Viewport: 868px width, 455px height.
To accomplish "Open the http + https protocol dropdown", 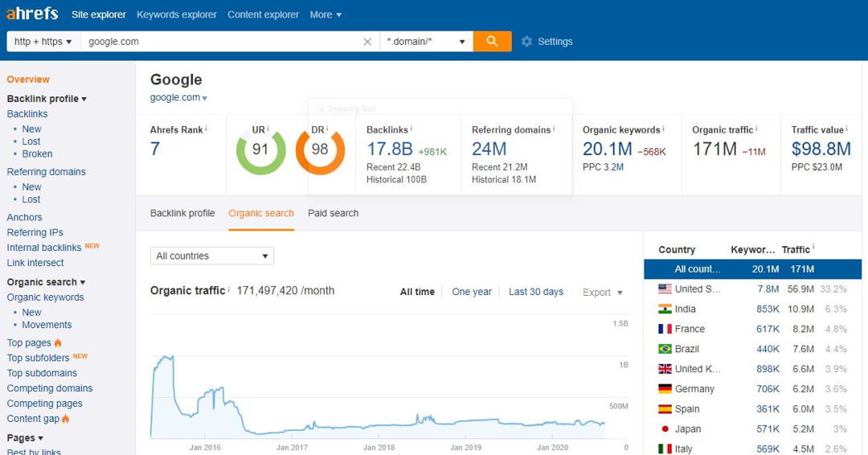I will click(x=43, y=42).
